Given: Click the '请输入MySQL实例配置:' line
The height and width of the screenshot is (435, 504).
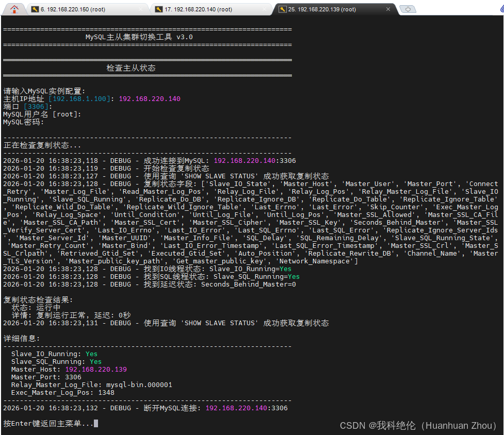Looking at the screenshot, I should 44,91.
